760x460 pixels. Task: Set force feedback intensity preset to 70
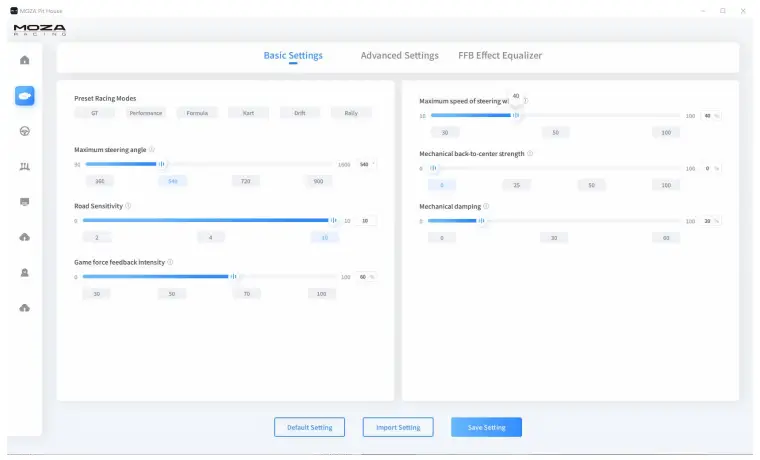pyautogui.click(x=247, y=293)
